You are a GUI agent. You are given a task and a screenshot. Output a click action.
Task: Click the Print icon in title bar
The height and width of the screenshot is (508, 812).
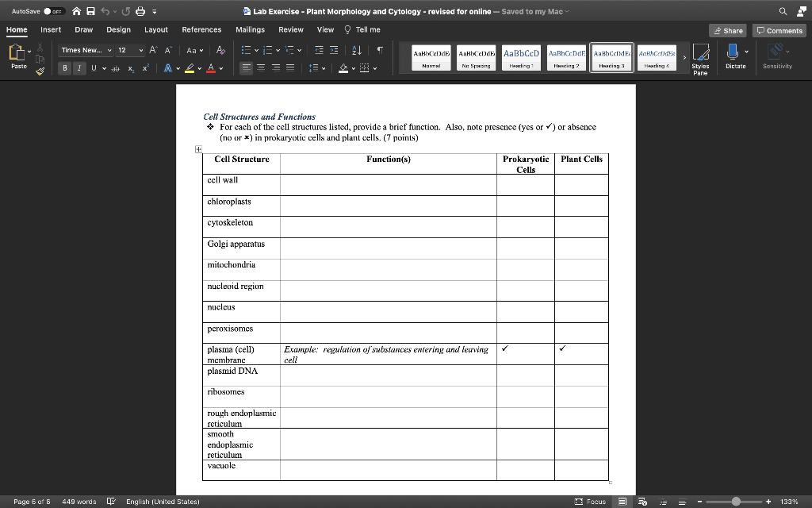coord(140,10)
